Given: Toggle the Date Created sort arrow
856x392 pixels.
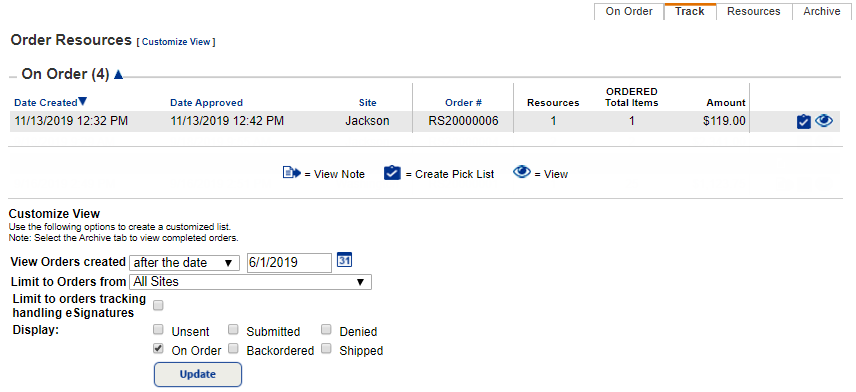Looking at the screenshot, I should 82,101.
